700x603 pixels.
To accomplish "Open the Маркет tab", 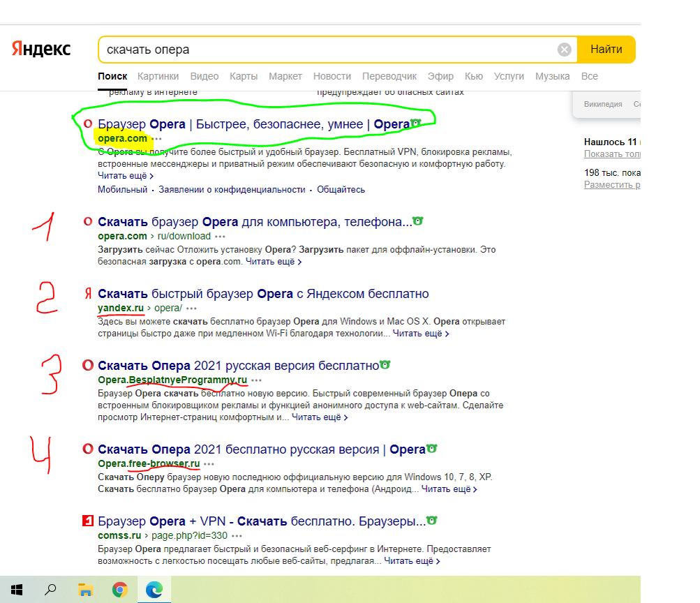I will (x=285, y=76).
